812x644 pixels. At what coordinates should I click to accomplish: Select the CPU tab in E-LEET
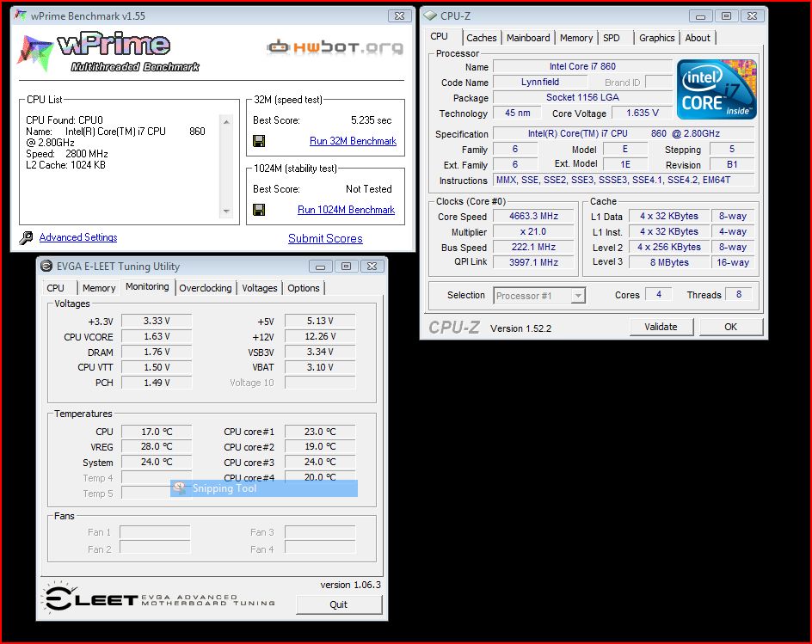55,288
